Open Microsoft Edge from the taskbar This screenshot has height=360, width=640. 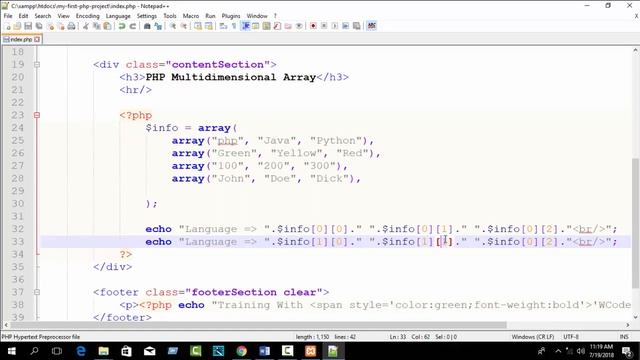(x=80, y=351)
